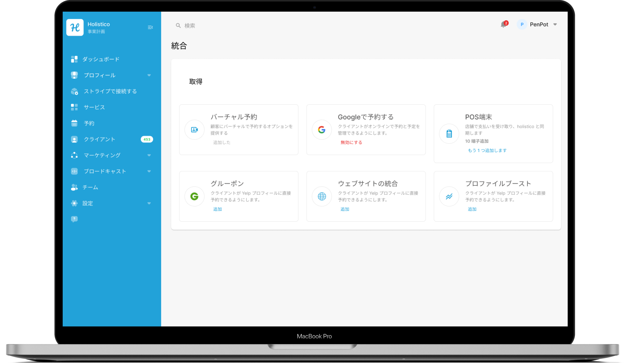
Task: Click the ダッシュボード sidebar icon
Action: click(74, 59)
